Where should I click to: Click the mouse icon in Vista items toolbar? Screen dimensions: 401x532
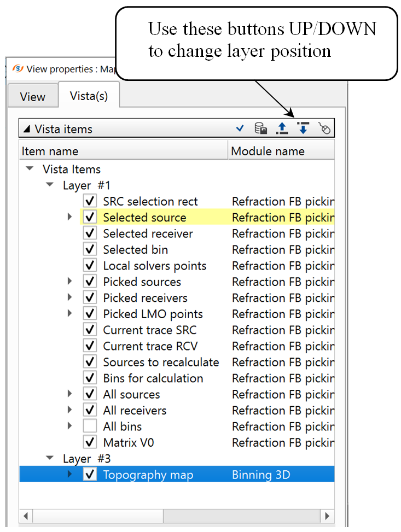pyautogui.click(x=324, y=128)
